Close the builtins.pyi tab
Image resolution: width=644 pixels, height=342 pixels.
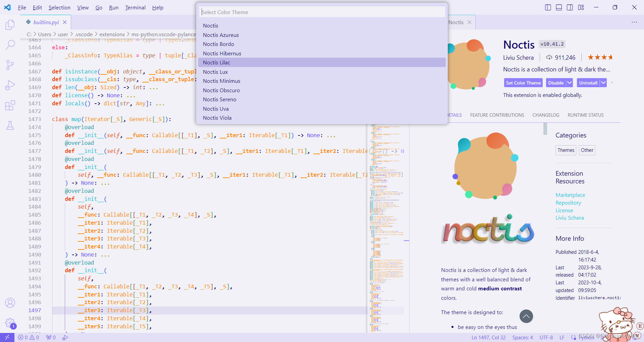pyautogui.click(x=65, y=22)
